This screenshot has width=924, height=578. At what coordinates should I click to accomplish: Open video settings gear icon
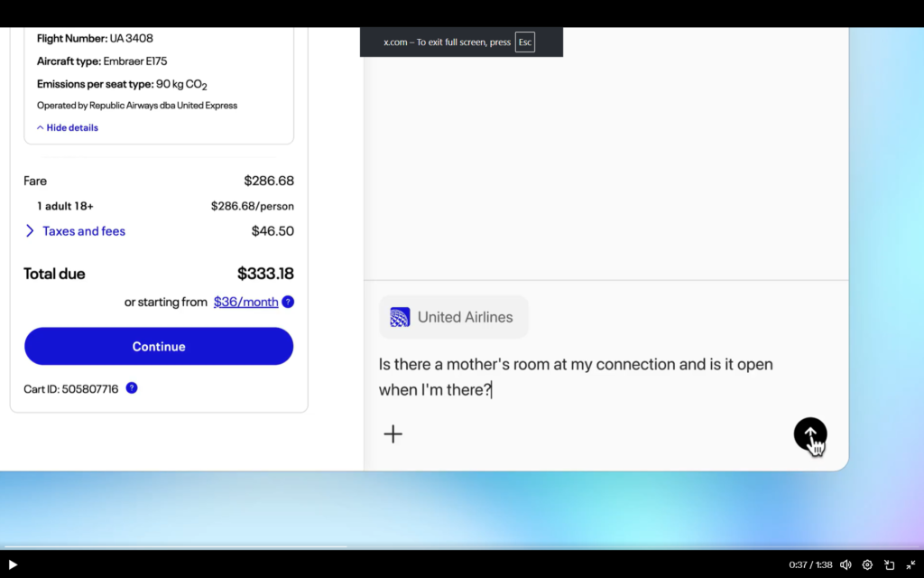[867, 564]
